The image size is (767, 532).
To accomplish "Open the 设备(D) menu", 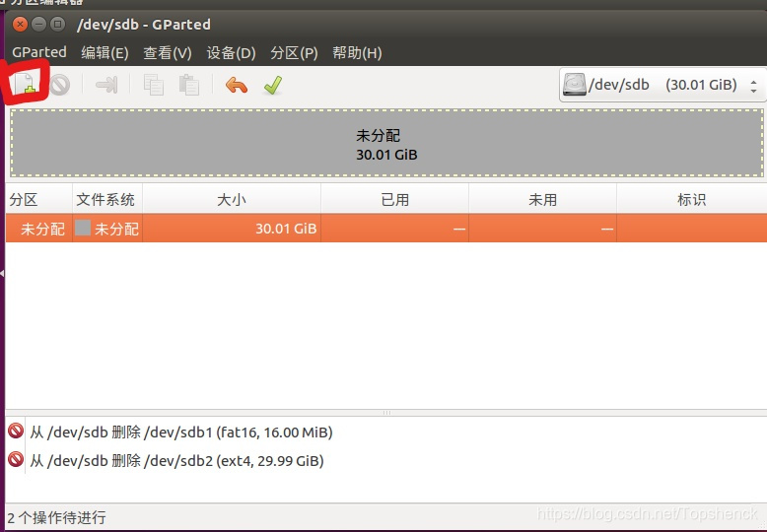I will pos(231,53).
